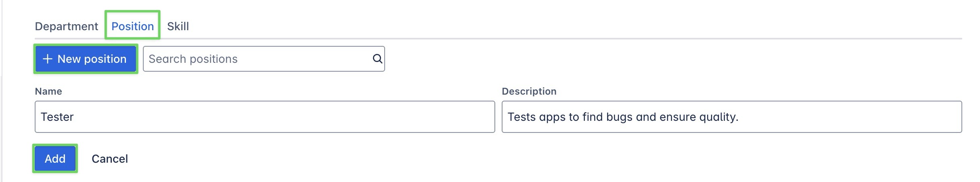The height and width of the screenshot is (182, 980).
Task: Focus the Search positions field
Action: coord(258,59)
